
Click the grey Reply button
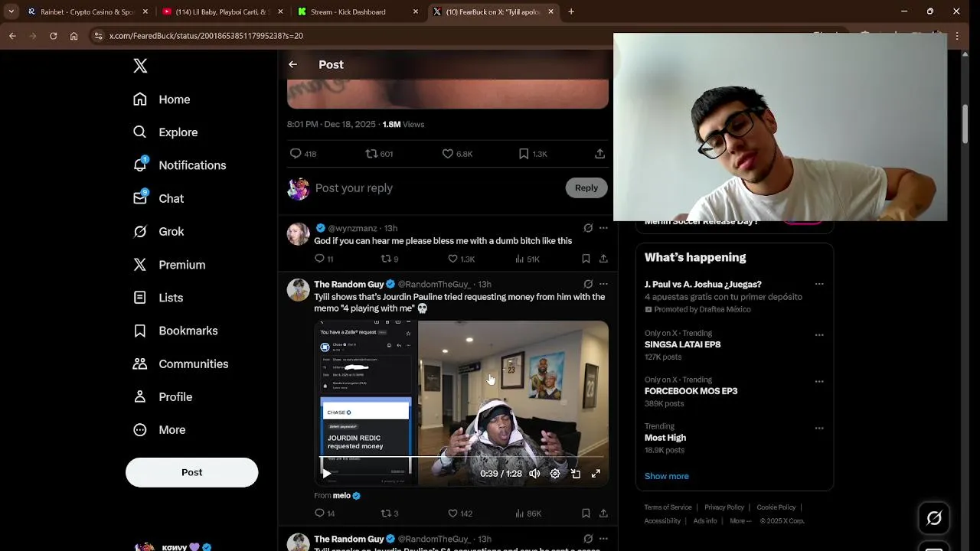click(586, 187)
